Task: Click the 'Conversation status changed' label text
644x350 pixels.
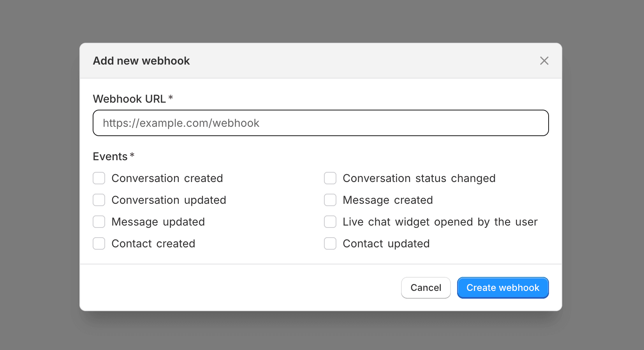Action: (x=419, y=178)
